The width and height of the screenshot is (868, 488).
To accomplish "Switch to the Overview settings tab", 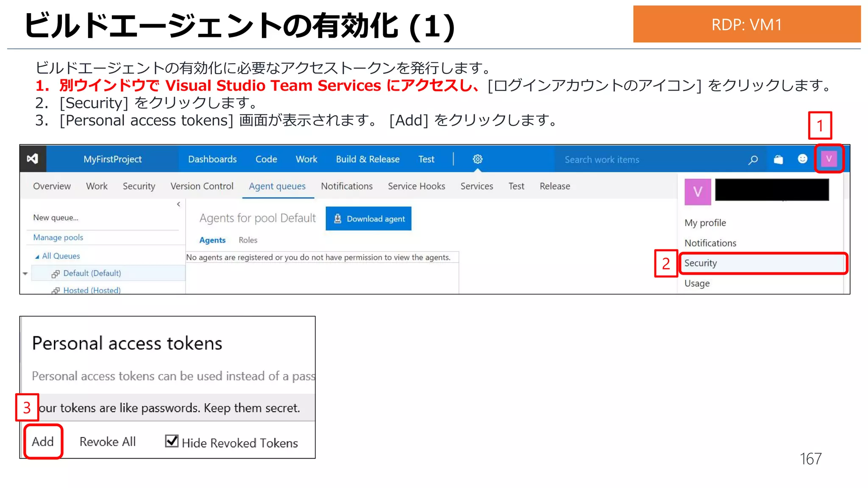I will [x=52, y=186].
